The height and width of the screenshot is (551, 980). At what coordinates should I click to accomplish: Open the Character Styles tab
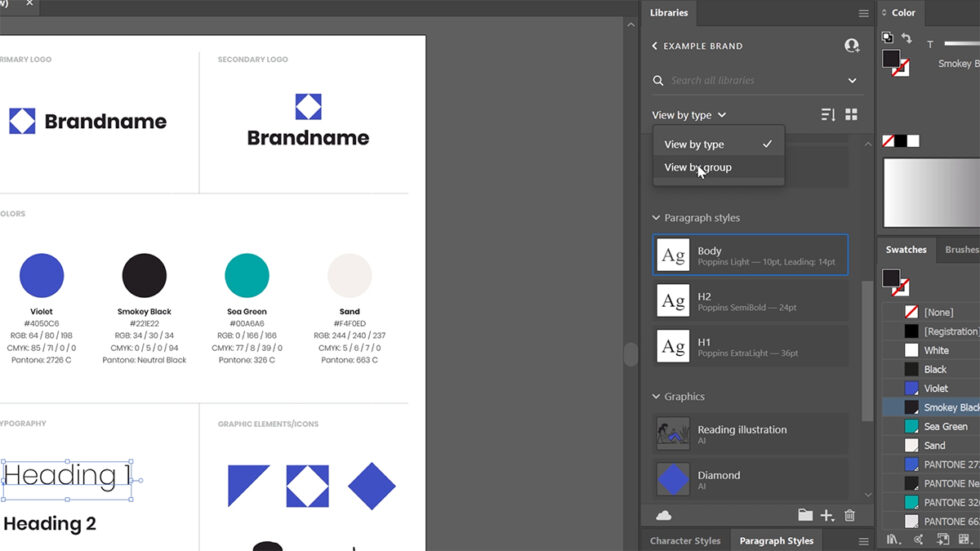point(685,541)
